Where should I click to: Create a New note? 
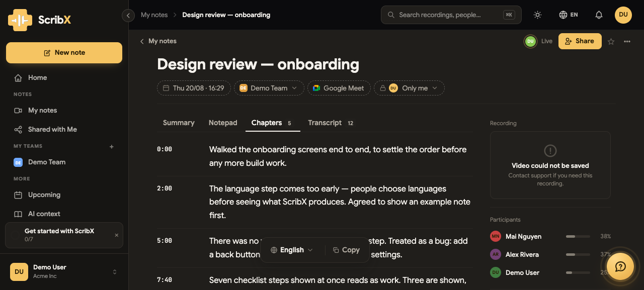click(64, 53)
